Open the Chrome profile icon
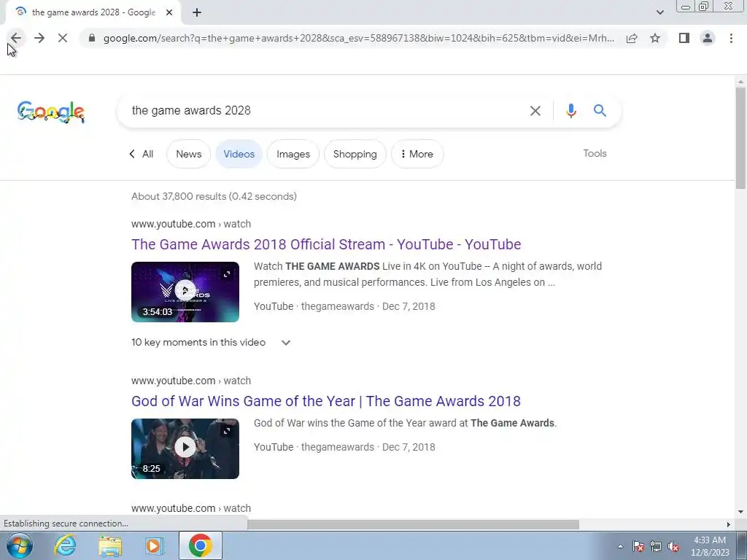The image size is (747, 560). 708,38
